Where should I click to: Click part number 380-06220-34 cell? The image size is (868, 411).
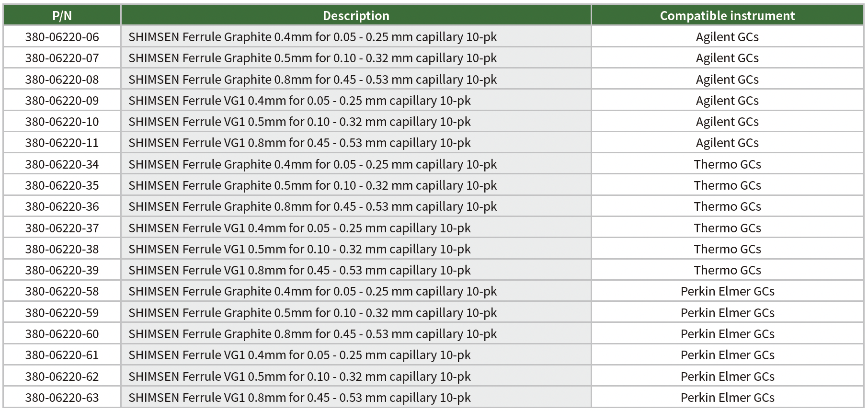62,164
